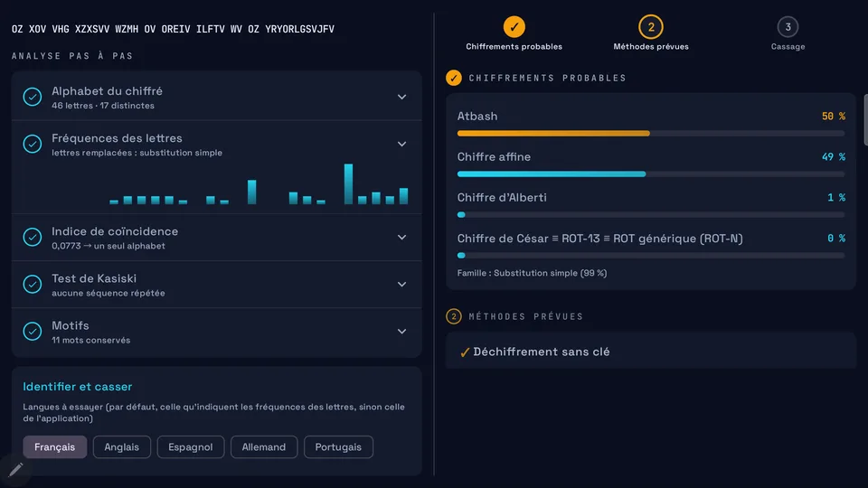Select the Espagnol language option
The image size is (868, 488).
point(191,447)
